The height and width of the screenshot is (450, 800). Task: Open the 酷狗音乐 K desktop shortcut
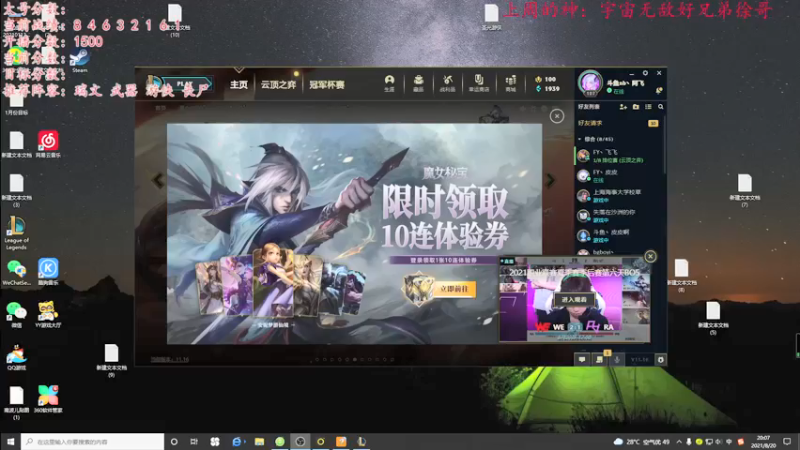(48, 272)
